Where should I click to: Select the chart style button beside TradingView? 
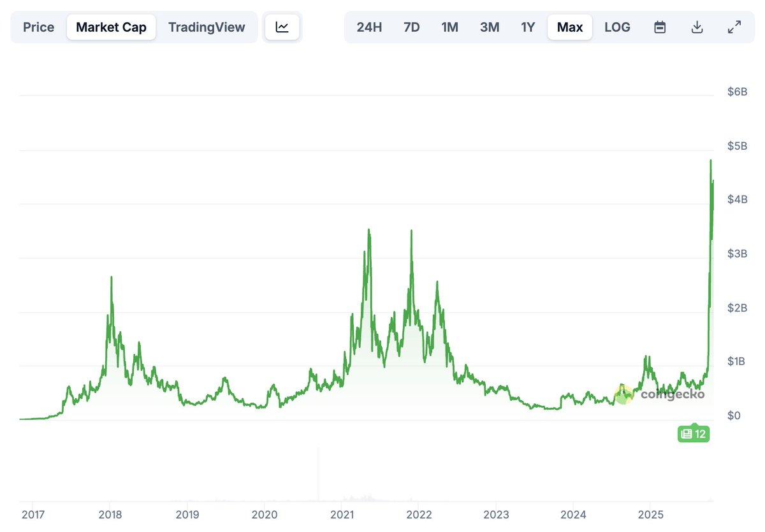point(282,27)
